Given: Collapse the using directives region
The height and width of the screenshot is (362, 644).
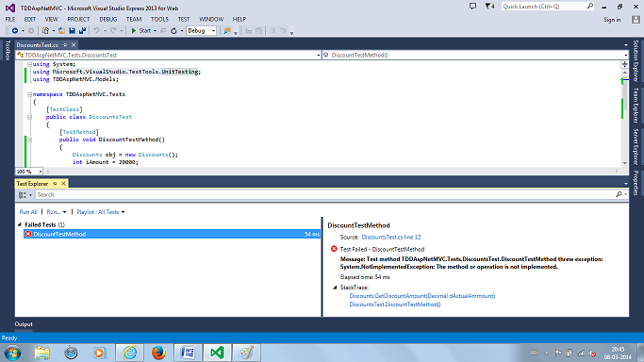Looking at the screenshot, I should (x=29, y=64).
